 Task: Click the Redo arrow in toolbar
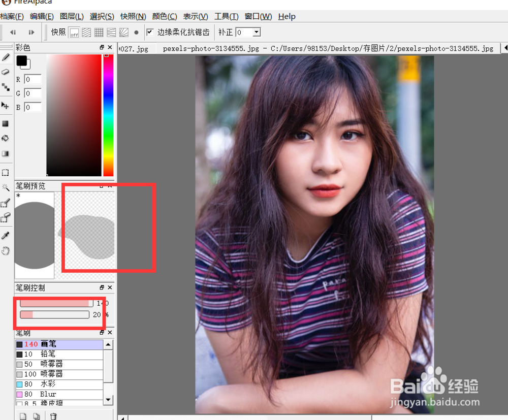pyautogui.click(x=31, y=32)
